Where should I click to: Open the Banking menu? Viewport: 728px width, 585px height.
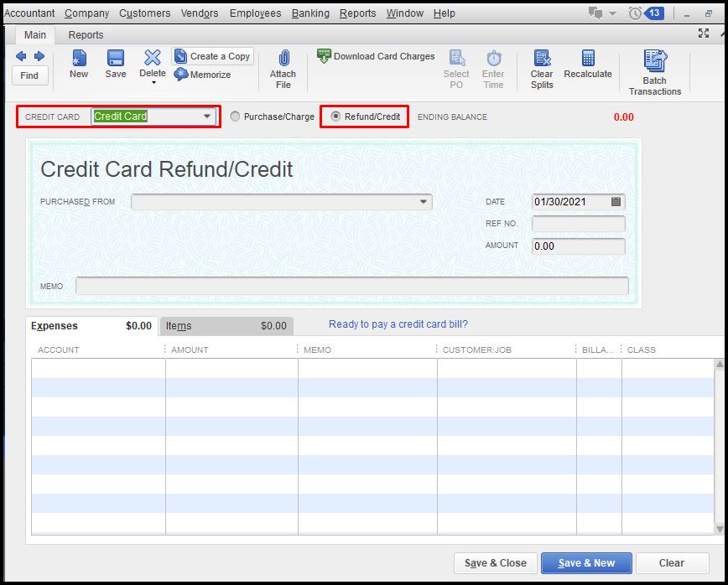(310, 13)
